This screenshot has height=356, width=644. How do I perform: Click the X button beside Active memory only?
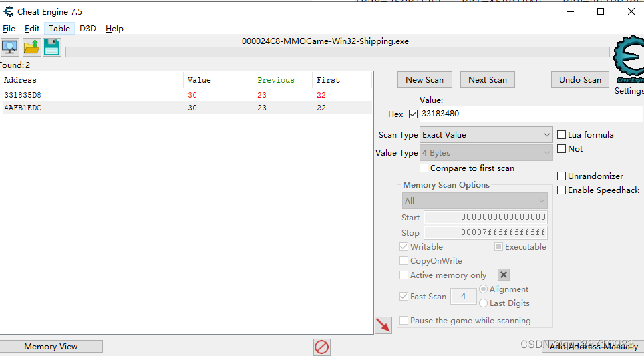tap(504, 275)
